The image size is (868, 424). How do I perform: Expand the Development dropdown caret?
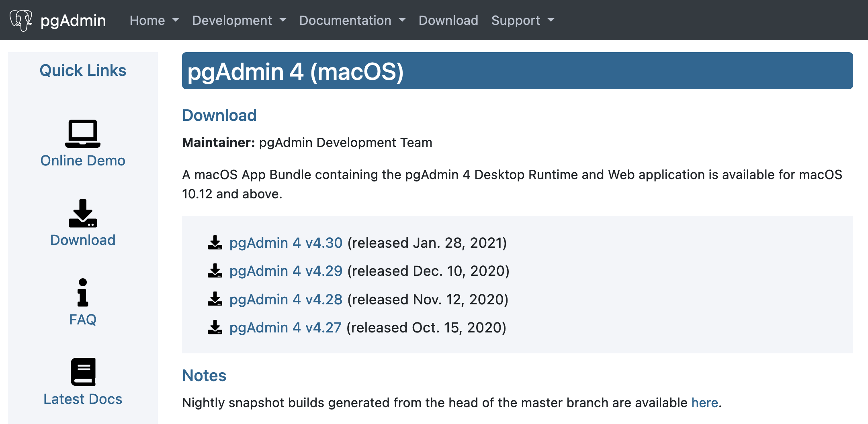pos(283,20)
